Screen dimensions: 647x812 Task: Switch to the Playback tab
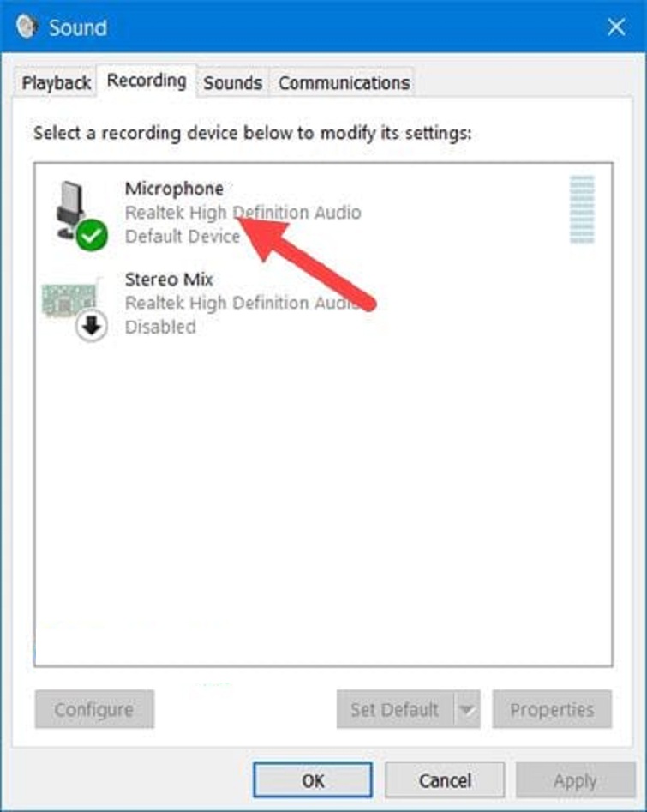point(56,82)
